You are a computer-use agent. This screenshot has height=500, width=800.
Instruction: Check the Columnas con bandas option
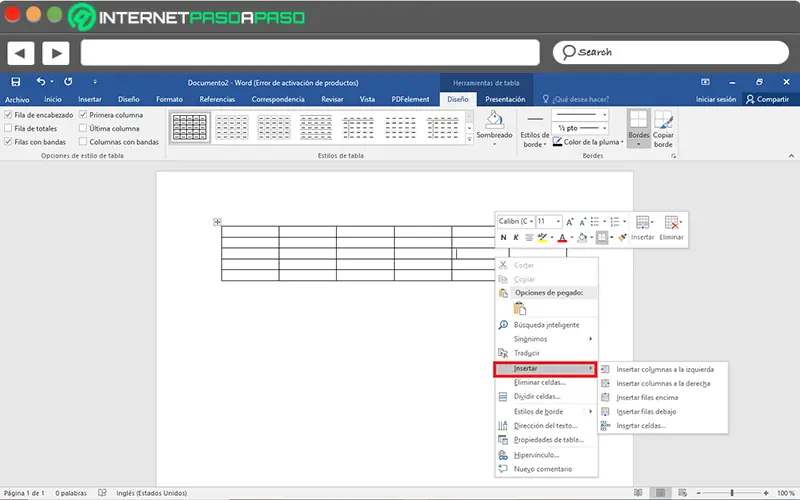(x=83, y=142)
